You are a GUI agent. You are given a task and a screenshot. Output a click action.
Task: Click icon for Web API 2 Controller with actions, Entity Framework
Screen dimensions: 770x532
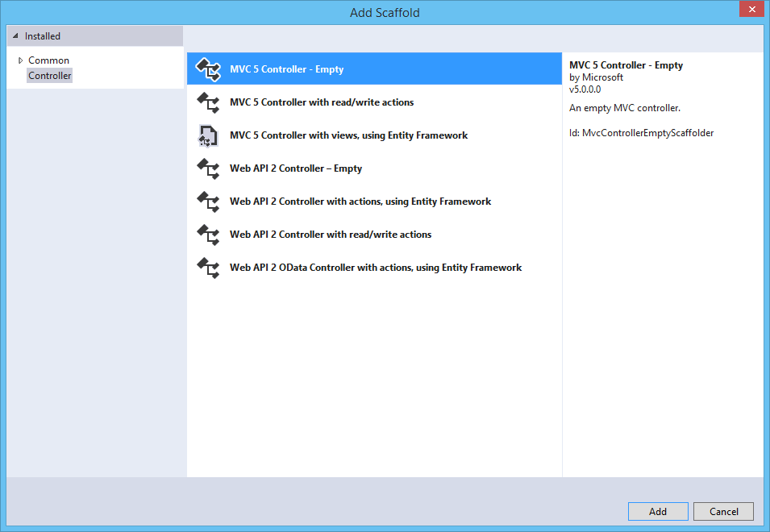208,202
